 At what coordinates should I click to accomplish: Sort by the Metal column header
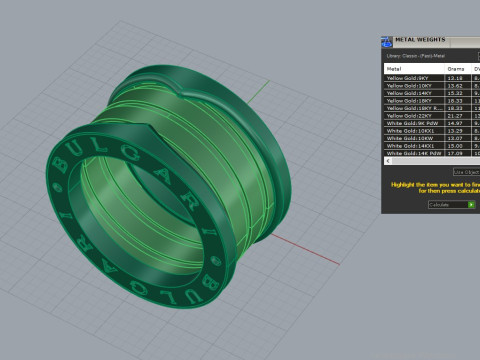click(x=414, y=69)
